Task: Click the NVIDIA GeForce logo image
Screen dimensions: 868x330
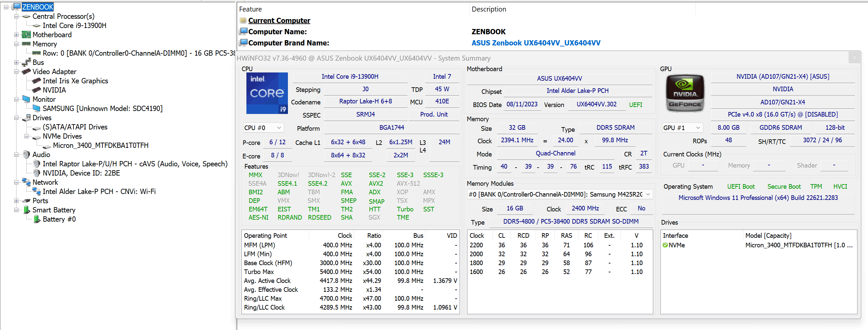Action: [685, 94]
